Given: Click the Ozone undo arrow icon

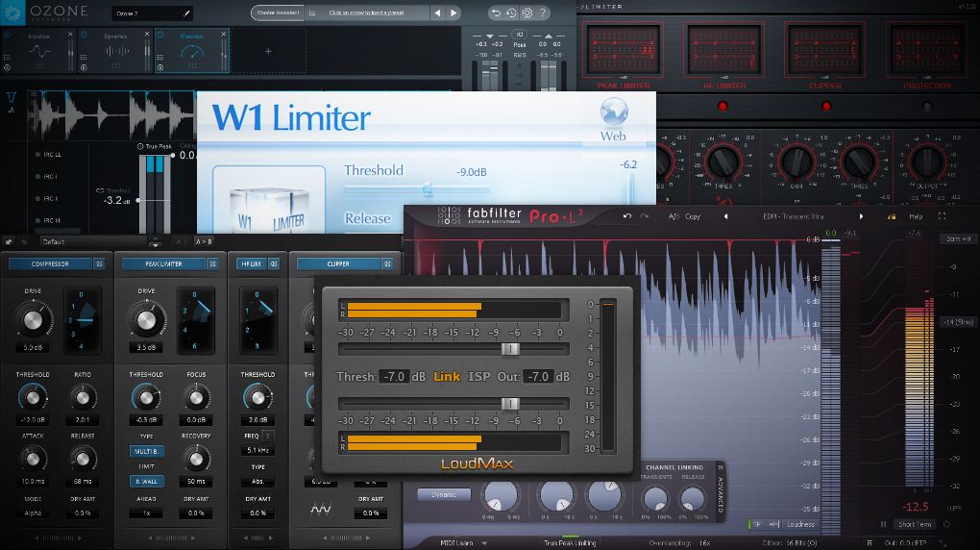Looking at the screenshot, I should pyautogui.click(x=496, y=12).
